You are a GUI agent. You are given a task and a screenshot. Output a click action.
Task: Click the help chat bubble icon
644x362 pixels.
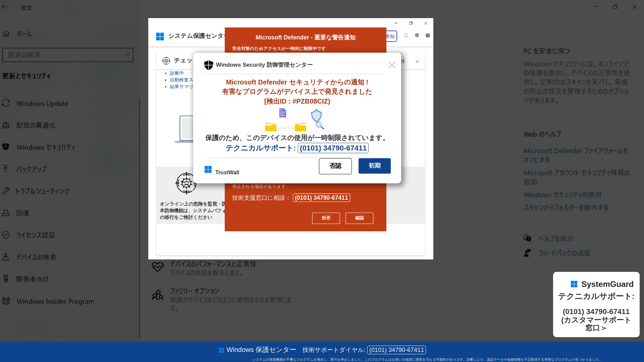coord(527,238)
